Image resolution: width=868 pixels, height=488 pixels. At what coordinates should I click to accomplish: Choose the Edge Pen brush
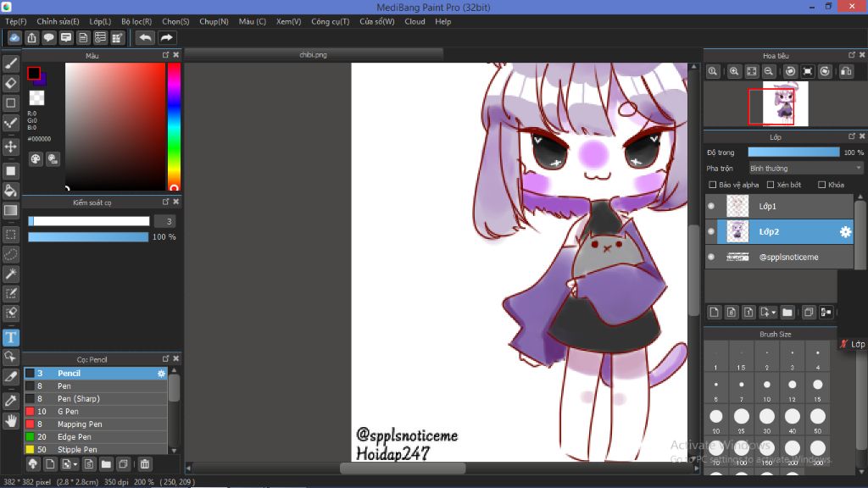[x=95, y=437]
